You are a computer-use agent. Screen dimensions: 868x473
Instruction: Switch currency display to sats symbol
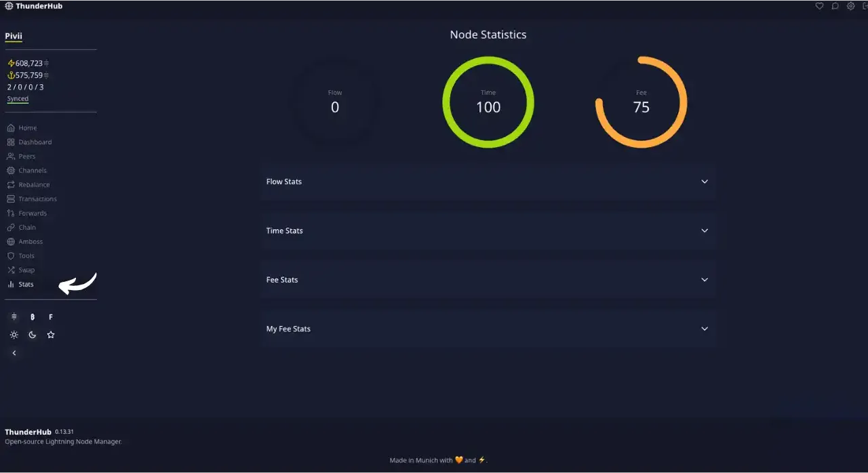point(14,316)
